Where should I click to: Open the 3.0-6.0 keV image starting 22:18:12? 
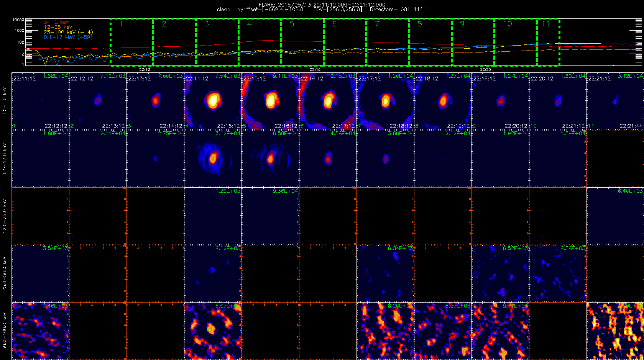click(x=443, y=101)
